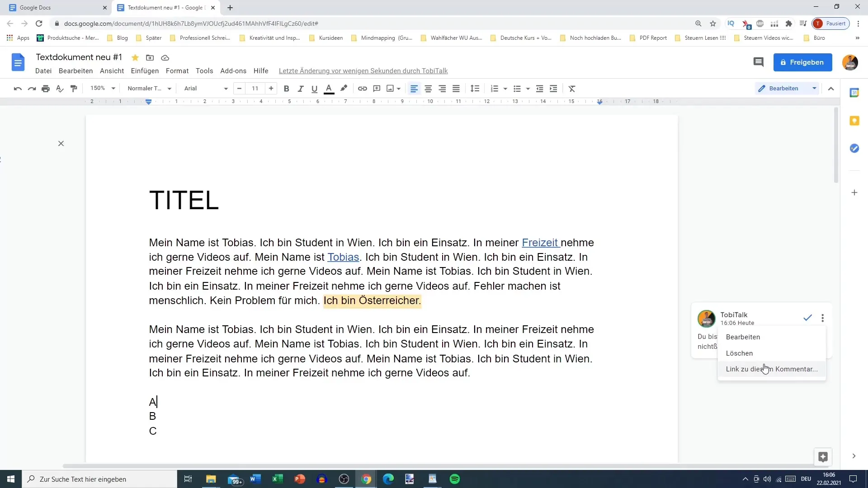Click the resolve comment checkmark toggle

pos(807,317)
